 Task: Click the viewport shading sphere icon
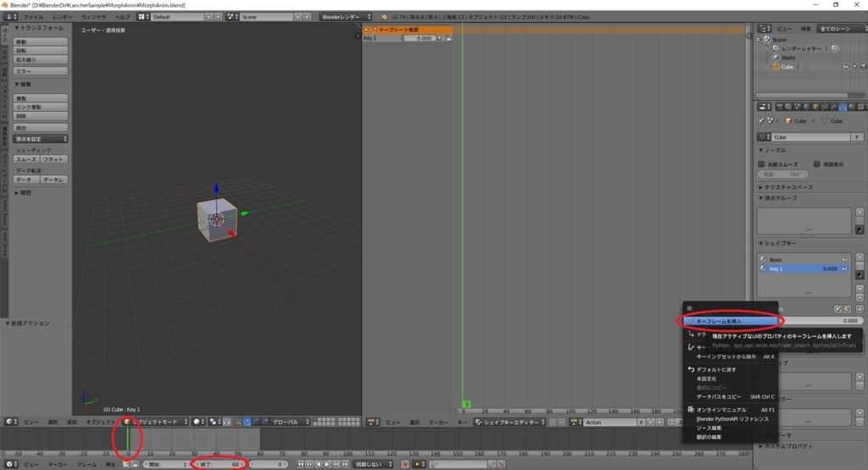[198, 422]
